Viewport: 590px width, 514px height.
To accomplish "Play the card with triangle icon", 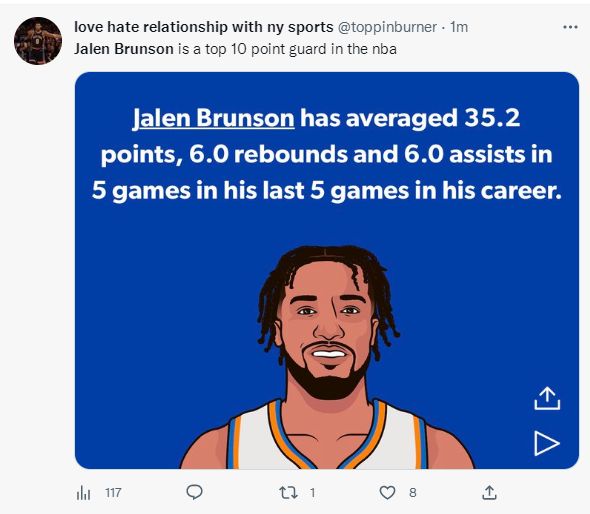I will (x=547, y=444).
